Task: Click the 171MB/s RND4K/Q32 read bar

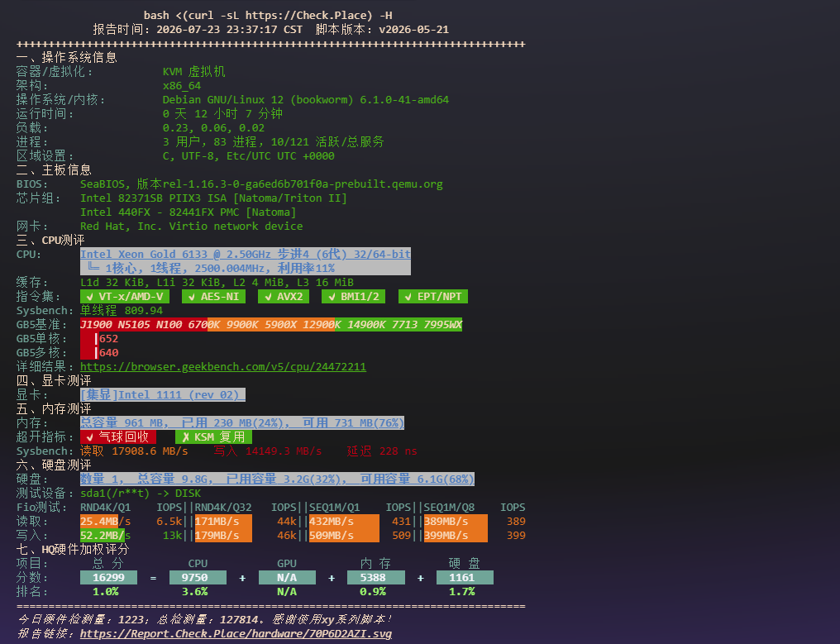Action: (223, 522)
